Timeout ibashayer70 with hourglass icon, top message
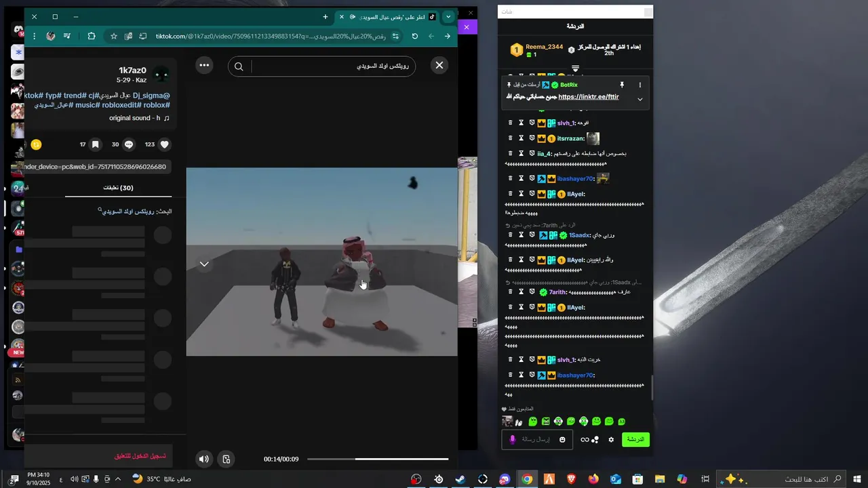 point(521,178)
